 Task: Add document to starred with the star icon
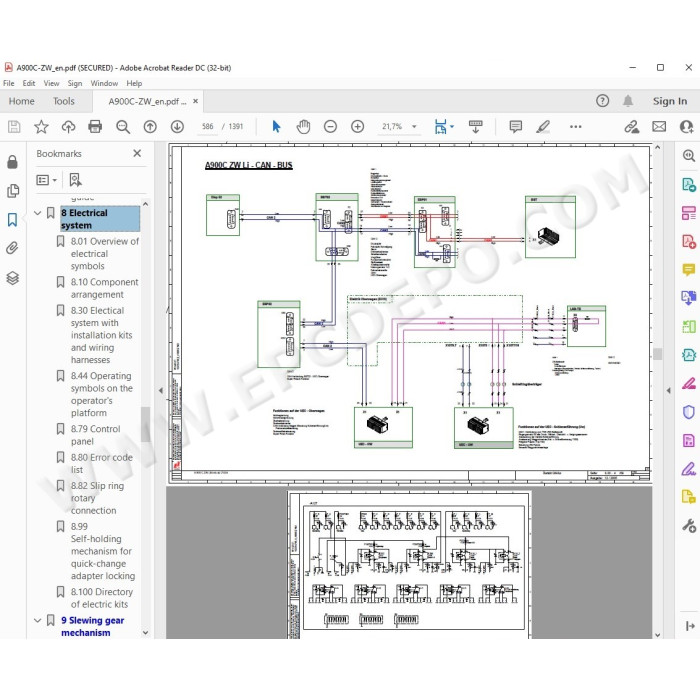tap(41, 127)
